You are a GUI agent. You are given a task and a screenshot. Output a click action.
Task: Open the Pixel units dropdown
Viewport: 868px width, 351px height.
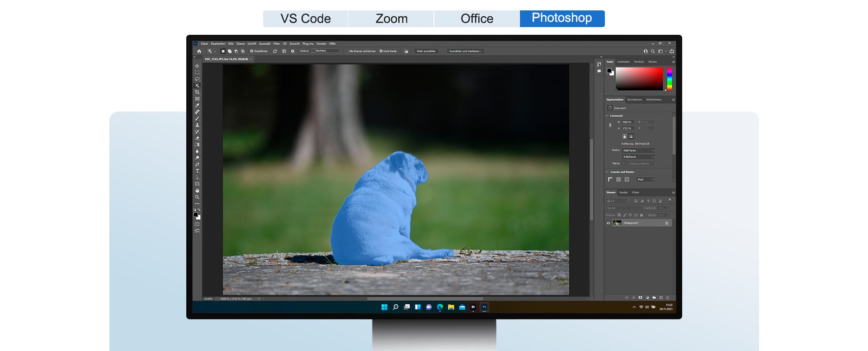[x=646, y=179]
